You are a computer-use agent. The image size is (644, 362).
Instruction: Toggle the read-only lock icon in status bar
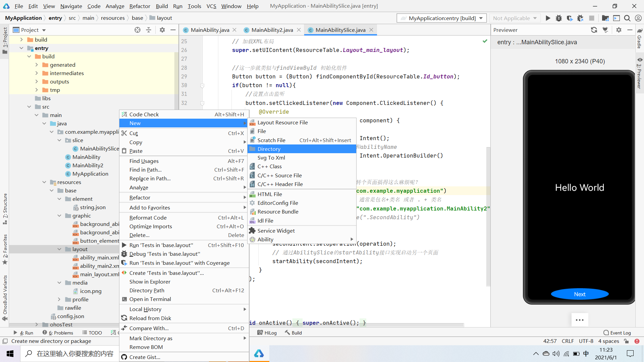pos(626,341)
